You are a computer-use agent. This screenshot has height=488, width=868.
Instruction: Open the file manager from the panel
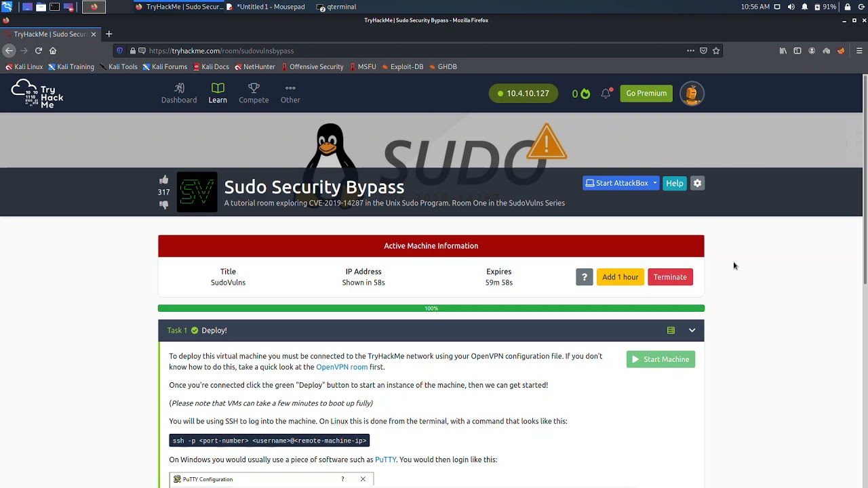pyautogui.click(x=41, y=7)
